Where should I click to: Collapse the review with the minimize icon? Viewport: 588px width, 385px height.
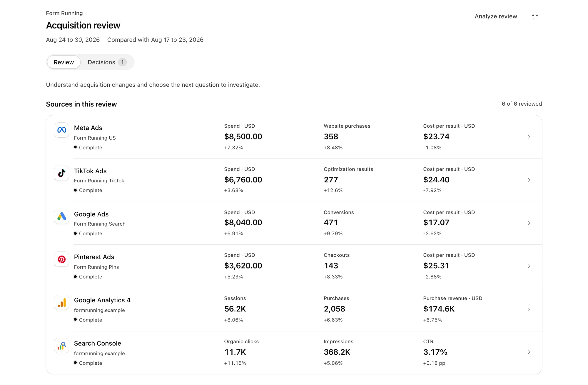coord(535,17)
